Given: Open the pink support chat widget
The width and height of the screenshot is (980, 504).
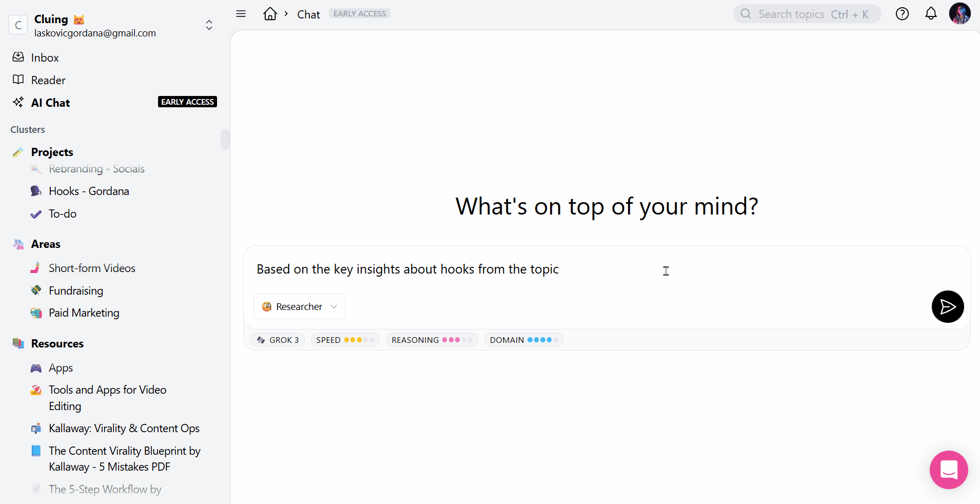Looking at the screenshot, I should pos(949,470).
